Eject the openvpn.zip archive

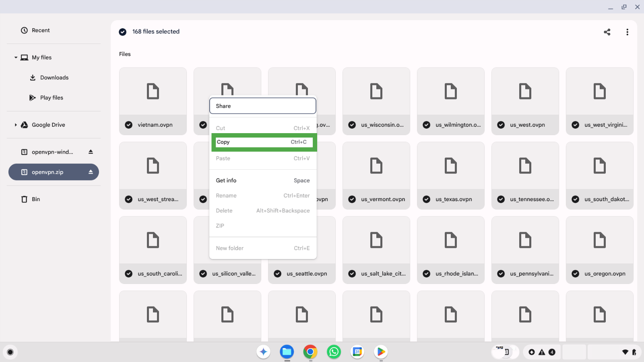click(91, 172)
